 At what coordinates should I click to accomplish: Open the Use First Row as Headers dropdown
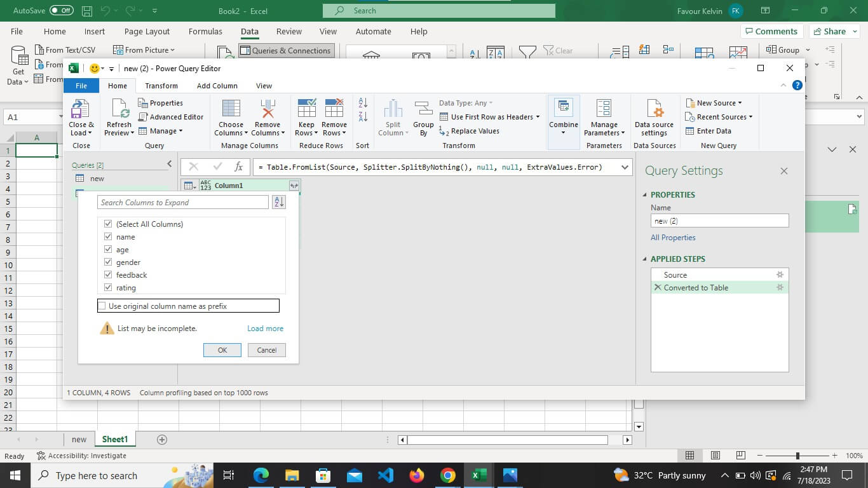[538, 117]
